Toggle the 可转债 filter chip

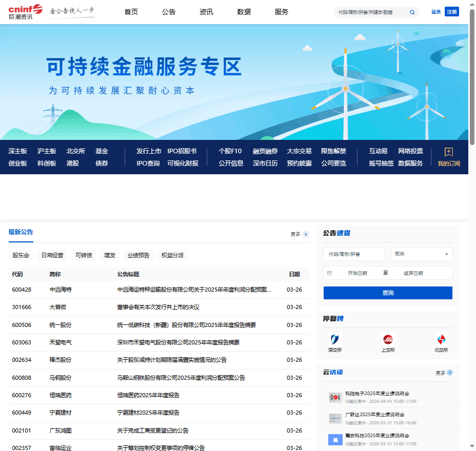click(x=84, y=255)
